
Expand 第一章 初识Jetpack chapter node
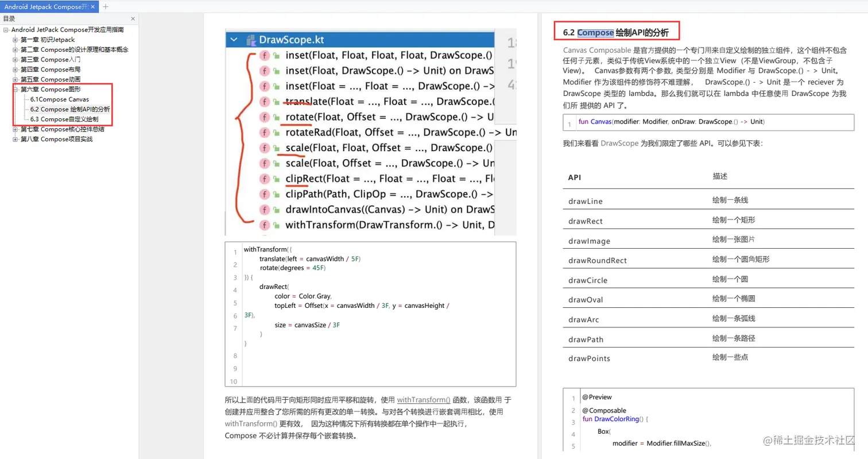[15, 40]
